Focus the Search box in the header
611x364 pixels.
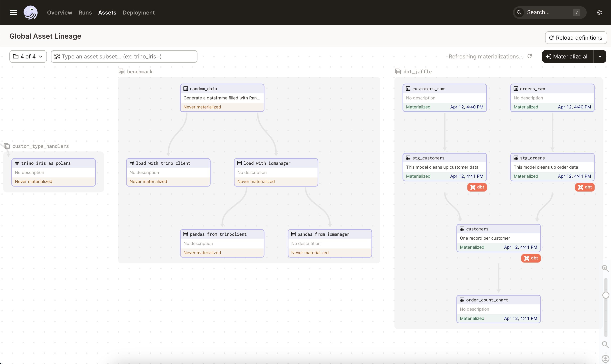coord(550,12)
